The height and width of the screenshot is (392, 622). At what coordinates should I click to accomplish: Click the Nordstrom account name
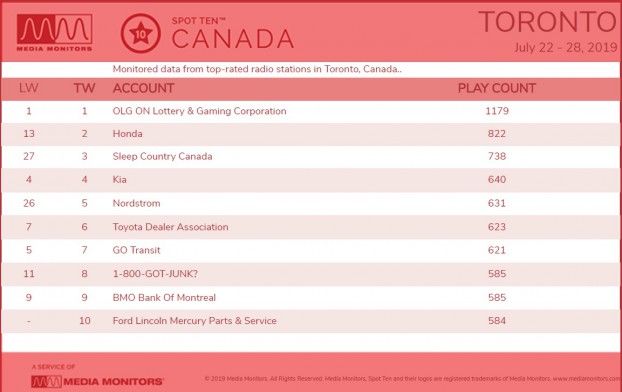click(136, 203)
